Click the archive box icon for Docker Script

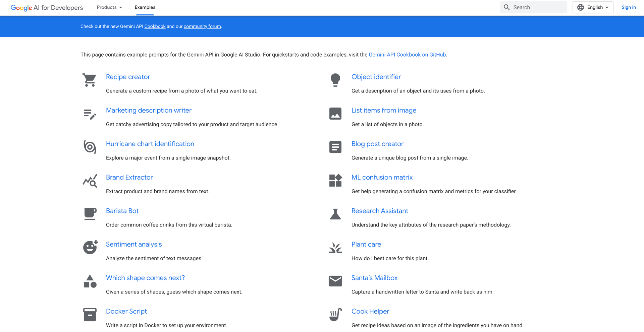[x=90, y=315]
